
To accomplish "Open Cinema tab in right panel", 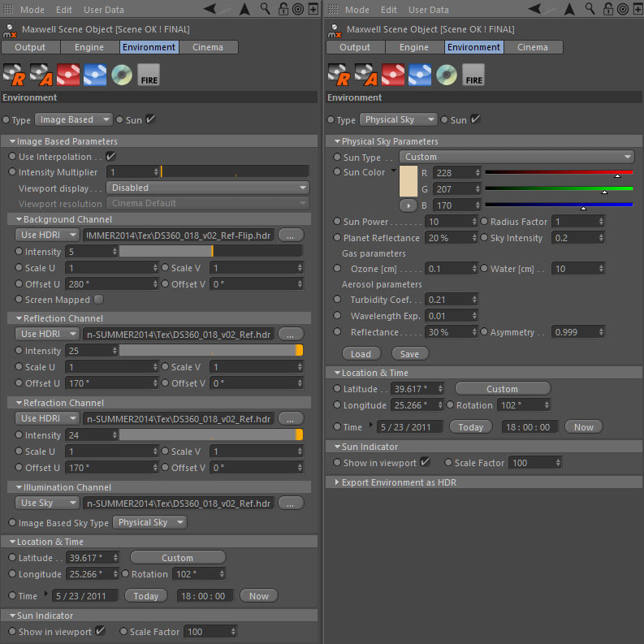I will [533, 47].
